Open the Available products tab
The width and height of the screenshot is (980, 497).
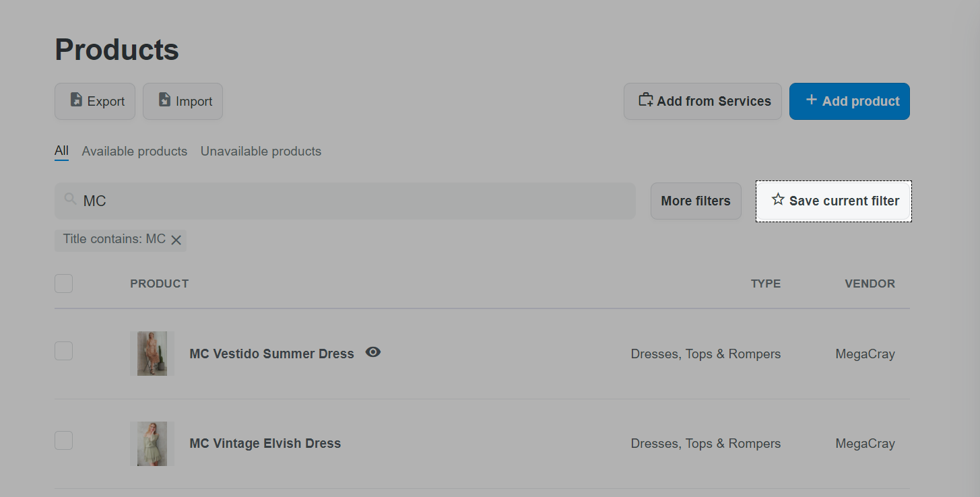(x=135, y=151)
